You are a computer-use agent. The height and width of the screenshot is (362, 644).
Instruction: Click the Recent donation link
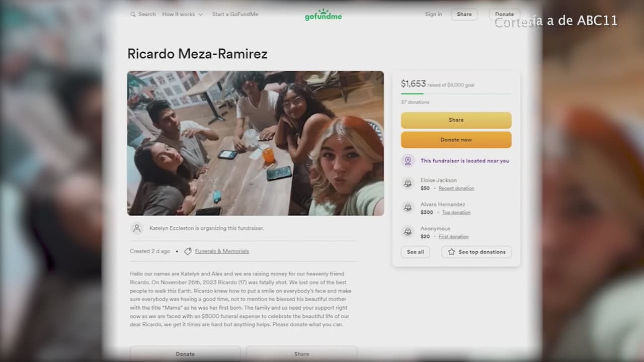[x=456, y=189]
